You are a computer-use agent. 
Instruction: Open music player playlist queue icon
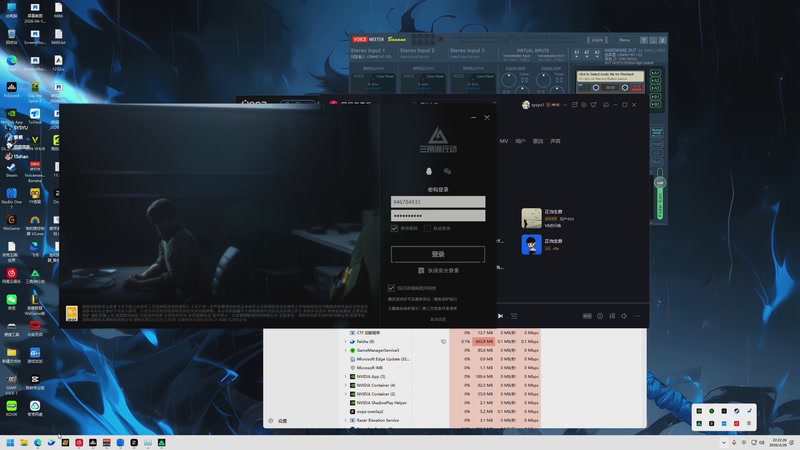(x=514, y=316)
